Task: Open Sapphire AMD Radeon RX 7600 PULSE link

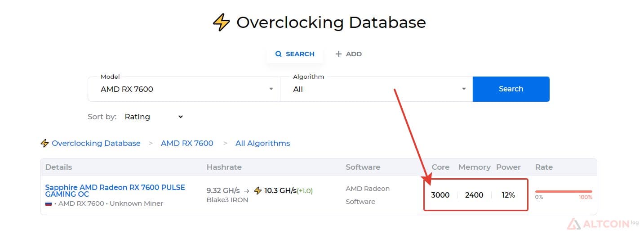Action: point(115,191)
